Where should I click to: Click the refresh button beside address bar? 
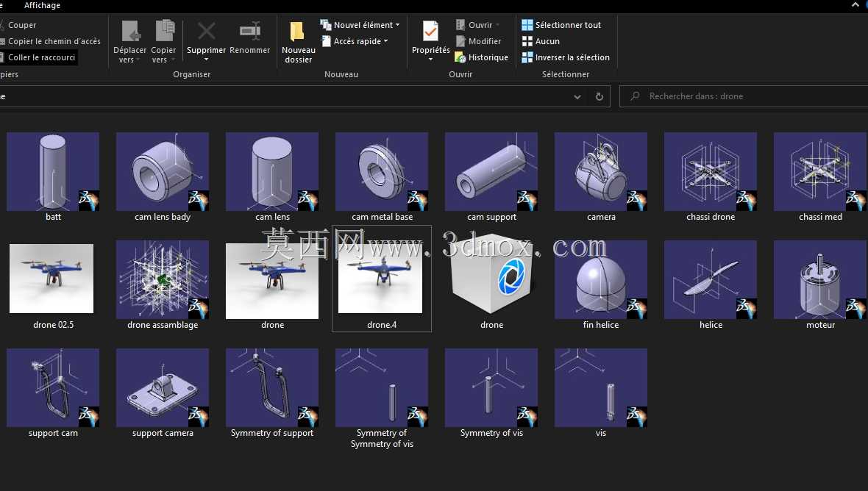599,96
